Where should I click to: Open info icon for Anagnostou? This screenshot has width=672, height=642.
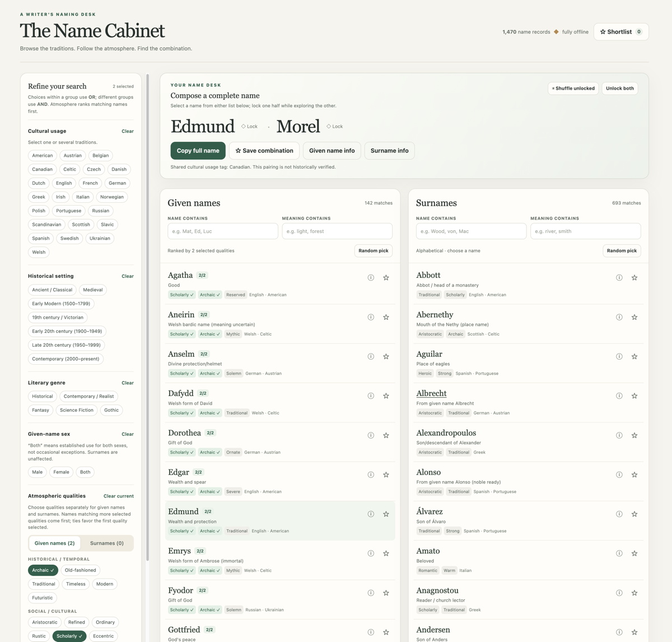pos(619,593)
